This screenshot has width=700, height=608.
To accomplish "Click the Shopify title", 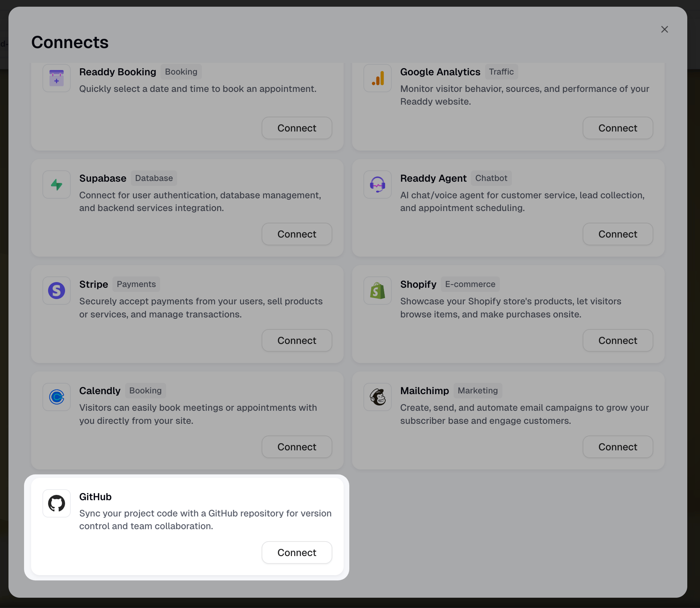I will [418, 284].
